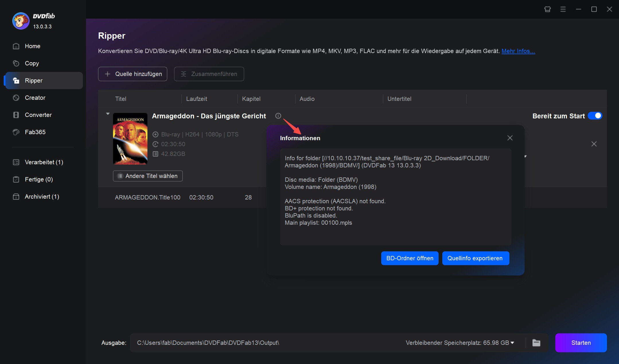The width and height of the screenshot is (619, 364).
Task: Select the Ripper module
Action: click(44, 81)
